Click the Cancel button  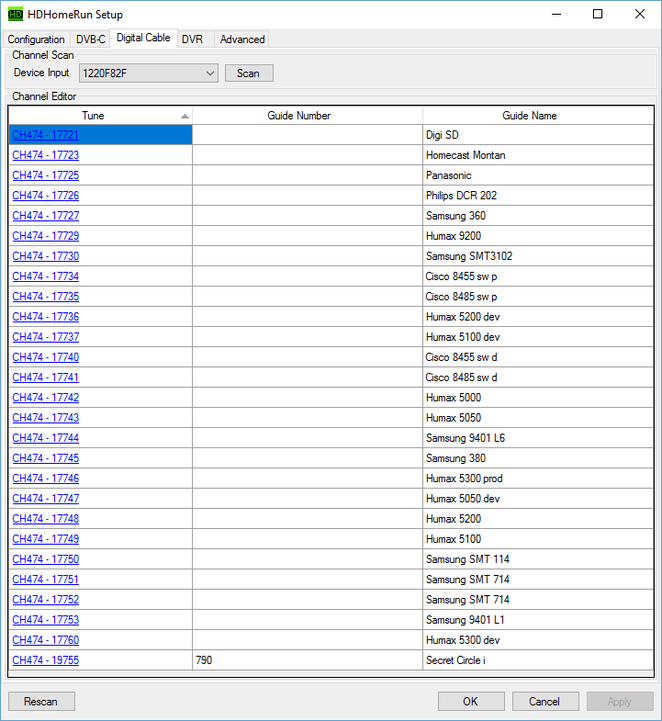545,701
